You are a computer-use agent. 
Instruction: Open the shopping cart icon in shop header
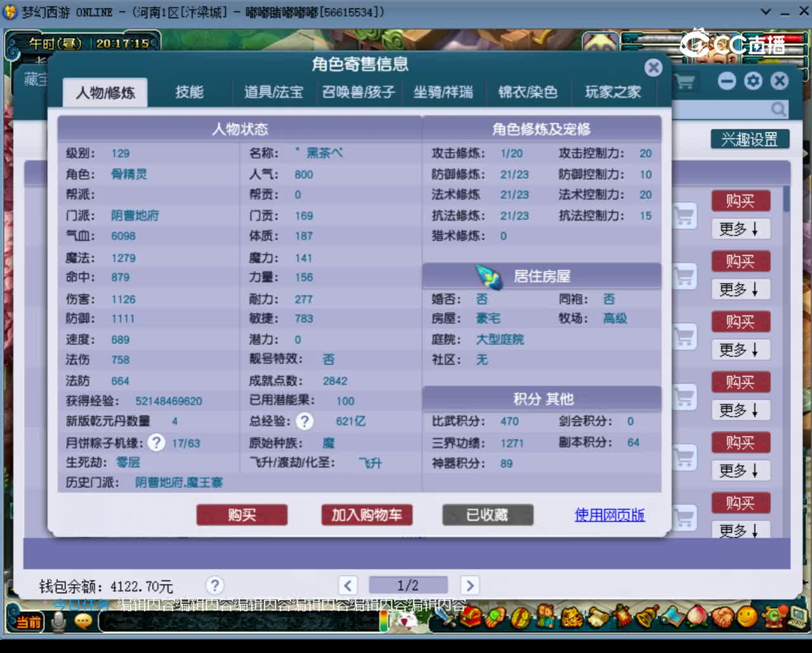coord(685,81)
